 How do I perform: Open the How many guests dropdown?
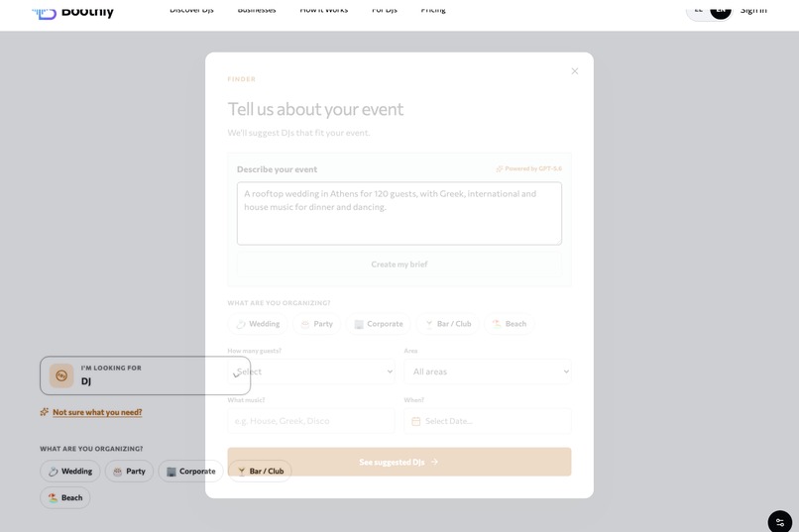click(311, 372)
